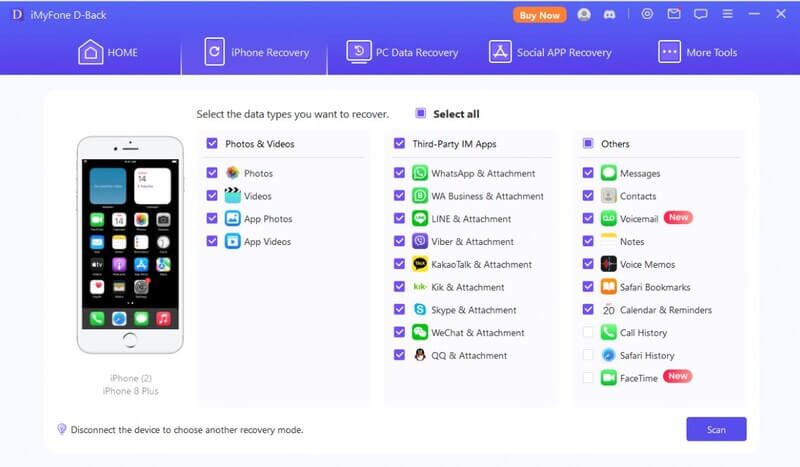Click the 'iPhone 8 Plus' device label
The image size is (800, 467).
pyautogui.click(x=131, y=391)
